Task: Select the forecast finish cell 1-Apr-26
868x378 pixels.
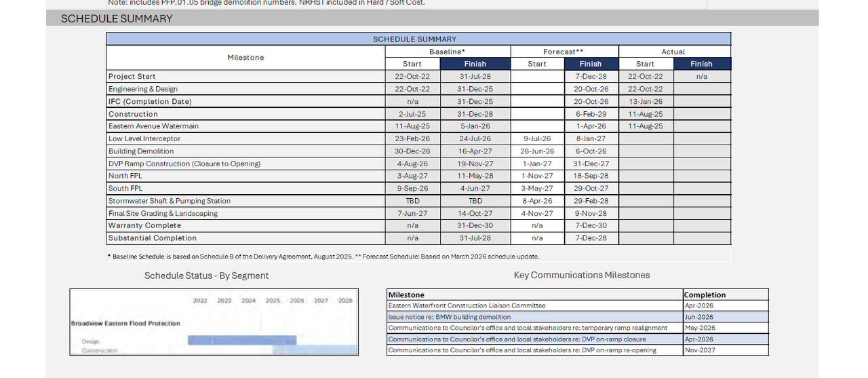Action: pyautogui.click(x=591, y=126)
